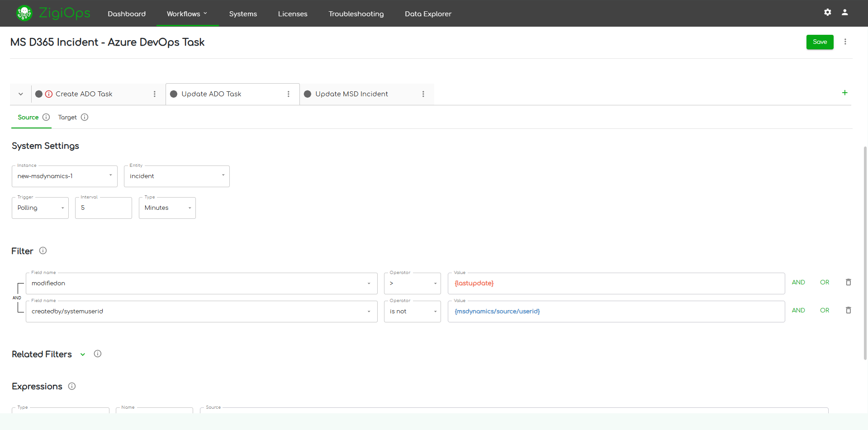This screenshot has width=868, height=430.
Task: Show Related Filters info icon
Action: coord(98,354)
